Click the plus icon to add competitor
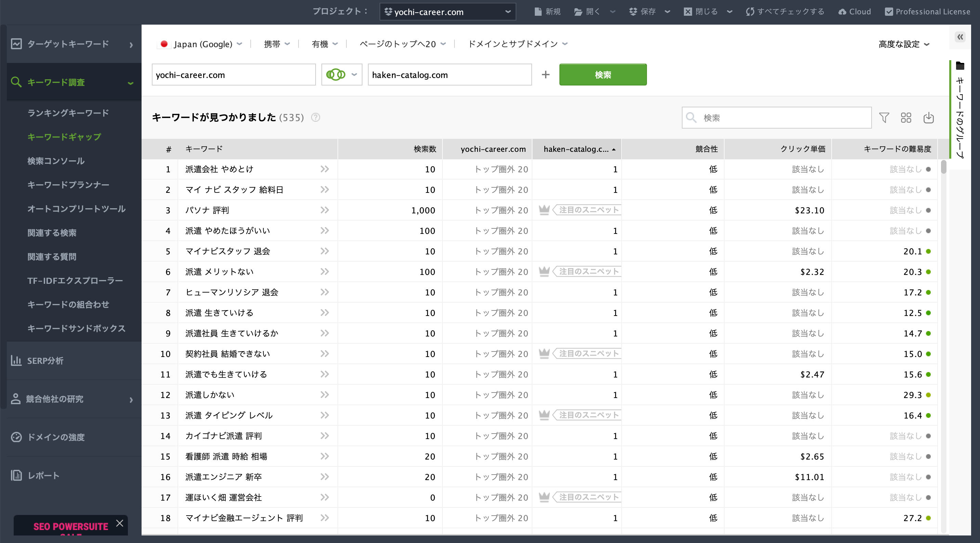 click(x=545, y=75)
